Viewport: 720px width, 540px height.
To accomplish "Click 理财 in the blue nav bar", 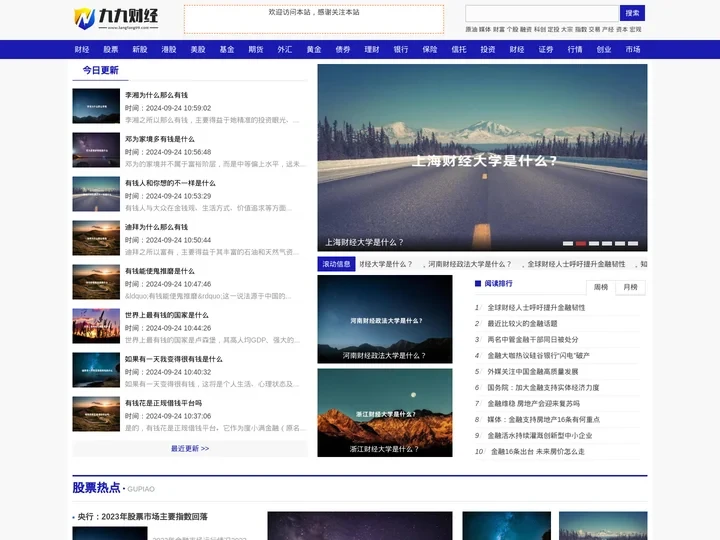I will tap(372, 50).
